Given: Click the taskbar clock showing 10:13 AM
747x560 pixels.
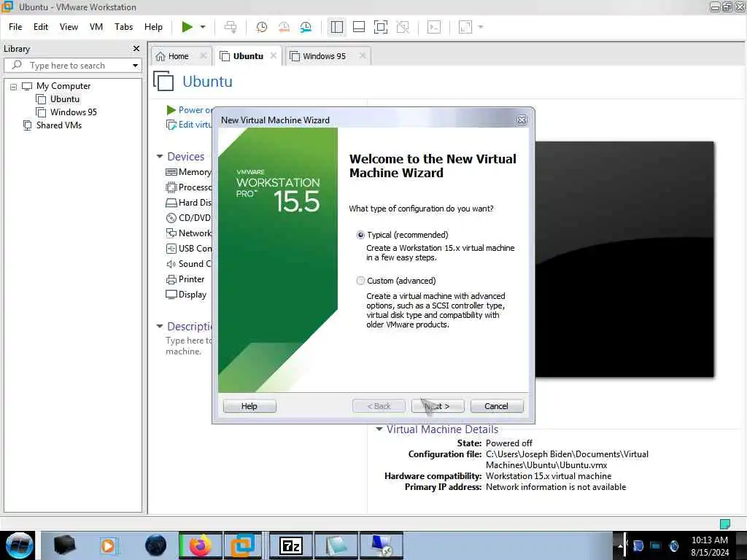Looking at the screenshot, I should click(710, 546).
